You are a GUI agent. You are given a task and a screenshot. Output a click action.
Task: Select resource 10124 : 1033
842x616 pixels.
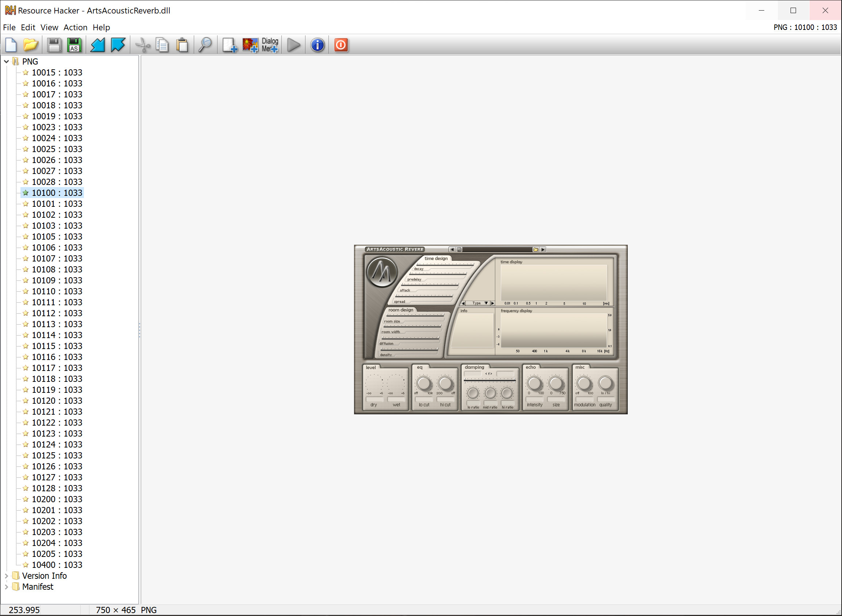click(x=57, y=445)
